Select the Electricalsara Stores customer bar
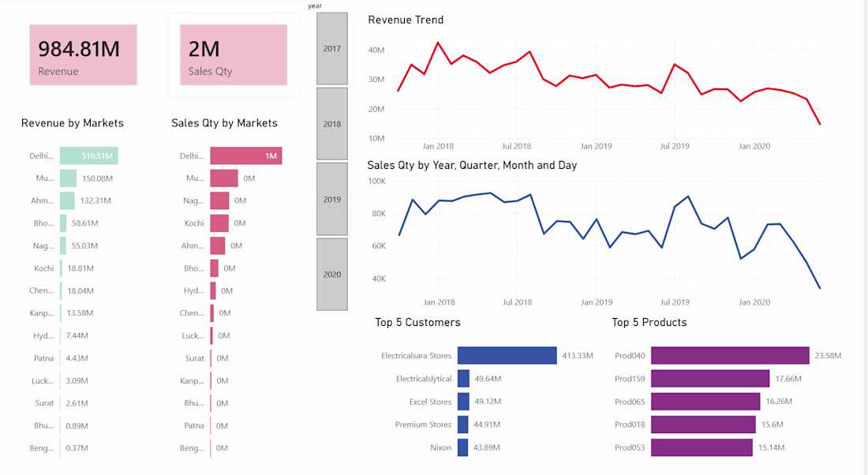 coord(507,356)
